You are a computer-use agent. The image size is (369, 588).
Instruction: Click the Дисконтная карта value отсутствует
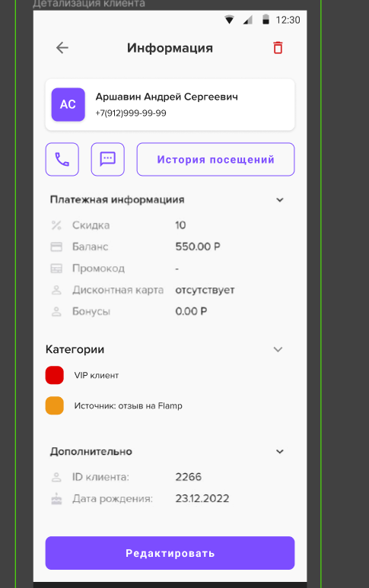(205, 291)
